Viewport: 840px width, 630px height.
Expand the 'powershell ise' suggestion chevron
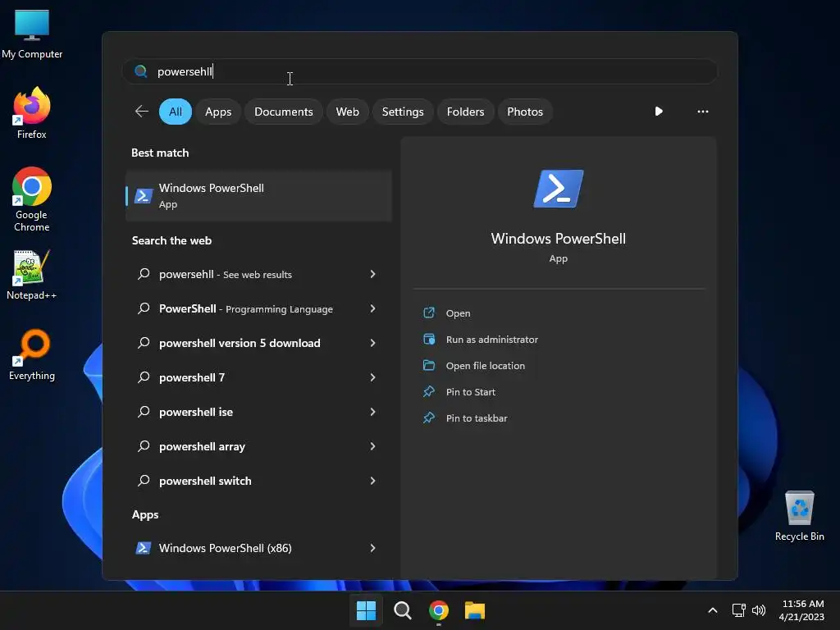point(373,412)
